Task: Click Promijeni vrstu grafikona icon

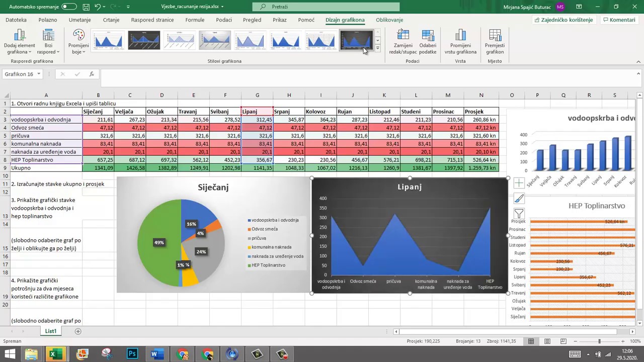Action: (x=460, y=42)
